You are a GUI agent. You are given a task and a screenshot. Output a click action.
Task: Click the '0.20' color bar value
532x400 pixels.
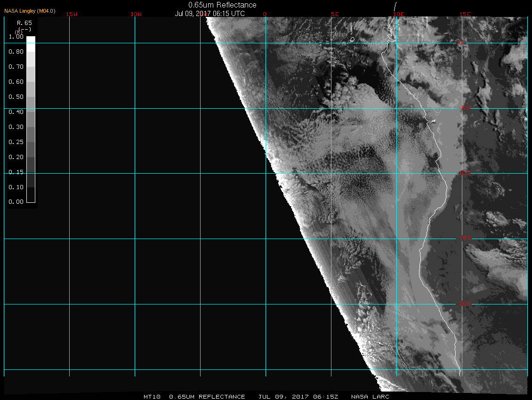click(x=16, y=157)
